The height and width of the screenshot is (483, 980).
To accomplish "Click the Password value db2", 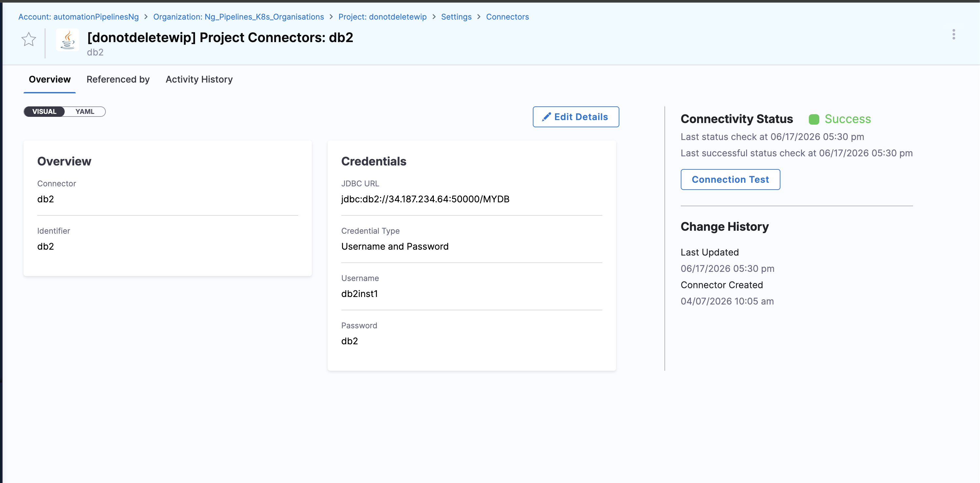I will tap(350, 341).
